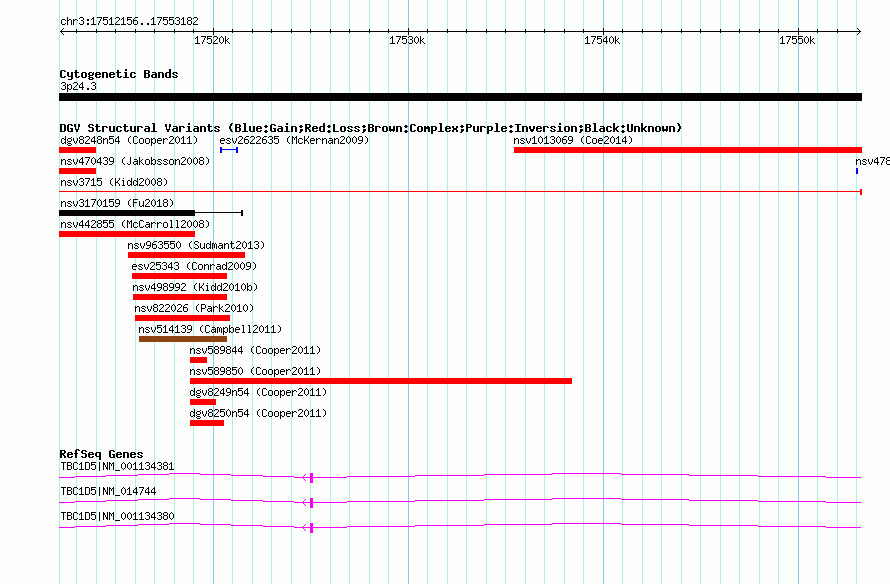The image size is (890, 584).
Task: Click the short nsv589844 red bar
Action: [199, 360]
